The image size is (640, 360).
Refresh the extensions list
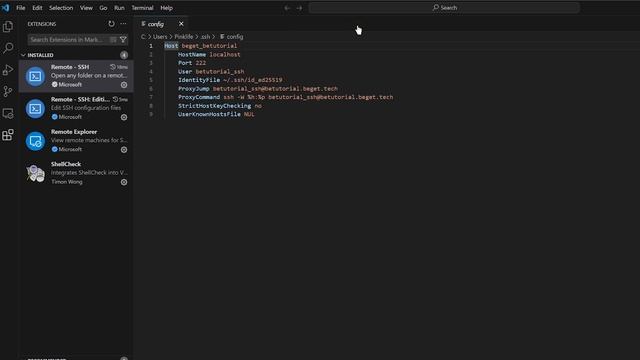[x=111, y=24]
